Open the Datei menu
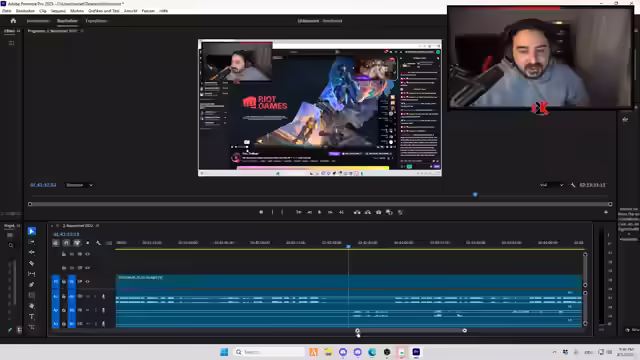This screenshot has width=640, height=360. tap(7, 11)
